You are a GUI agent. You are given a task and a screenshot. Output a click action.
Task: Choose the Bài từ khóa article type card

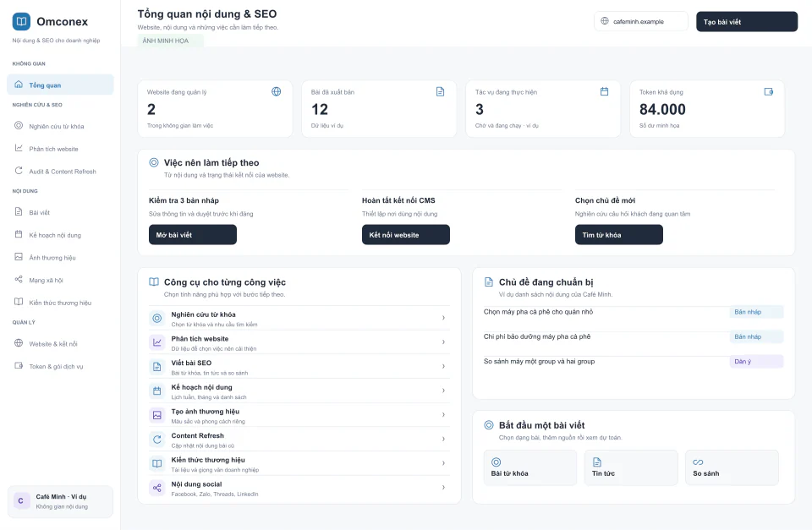(x=530, y=467)
